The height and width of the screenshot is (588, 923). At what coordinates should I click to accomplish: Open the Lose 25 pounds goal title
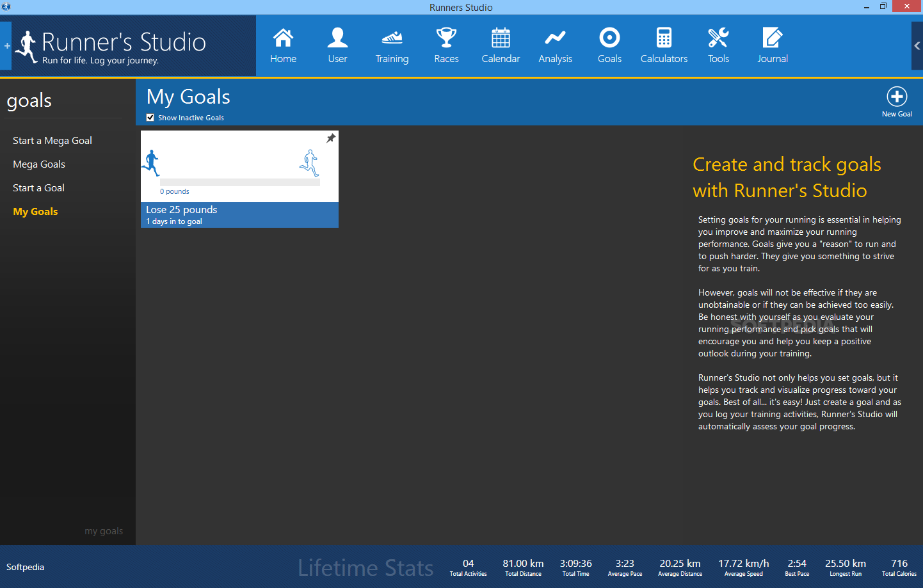coord(182,210)
